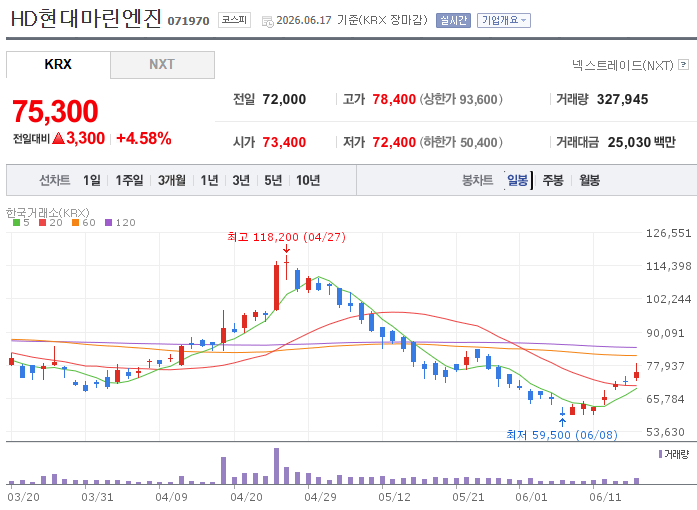The width and height of the screenshot is (697, 510).
Task: Click the 실시간 real-time button
Action: coord(453,20)
